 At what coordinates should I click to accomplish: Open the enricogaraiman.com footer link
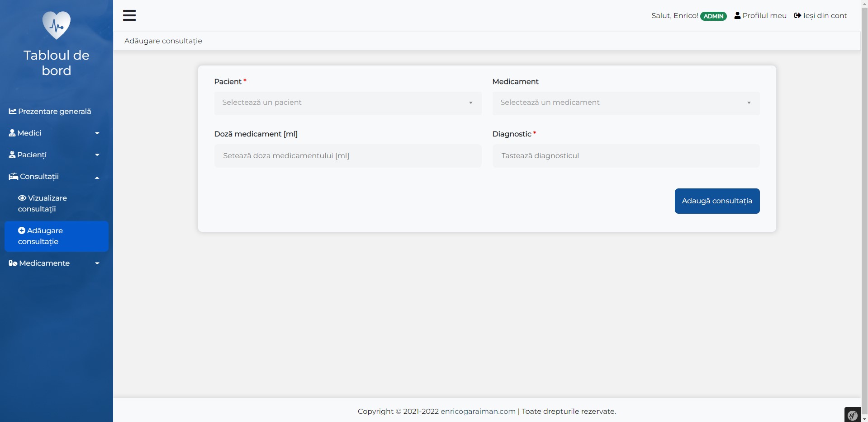[478, 411]
